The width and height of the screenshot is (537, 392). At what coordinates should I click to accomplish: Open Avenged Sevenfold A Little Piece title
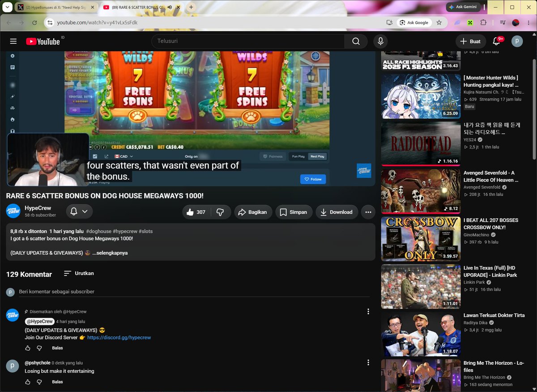pos(491,176)
